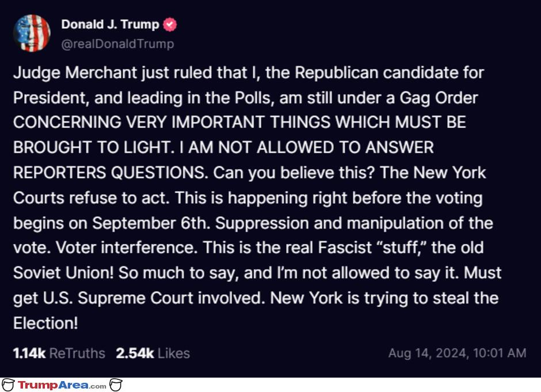Viewport: 541px width, 392px height.
Task: Click the red verified checkmark badge
Action: pyautogui.click(x=170, y=25)
